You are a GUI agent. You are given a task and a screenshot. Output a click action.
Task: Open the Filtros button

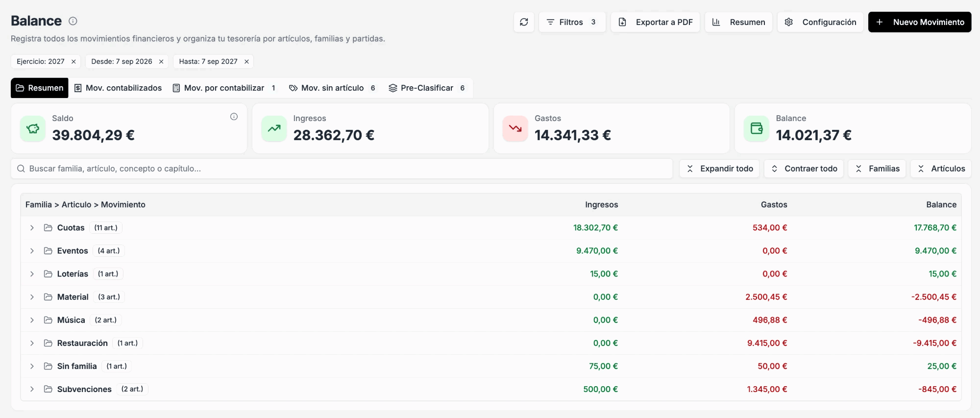coord(572,22)
